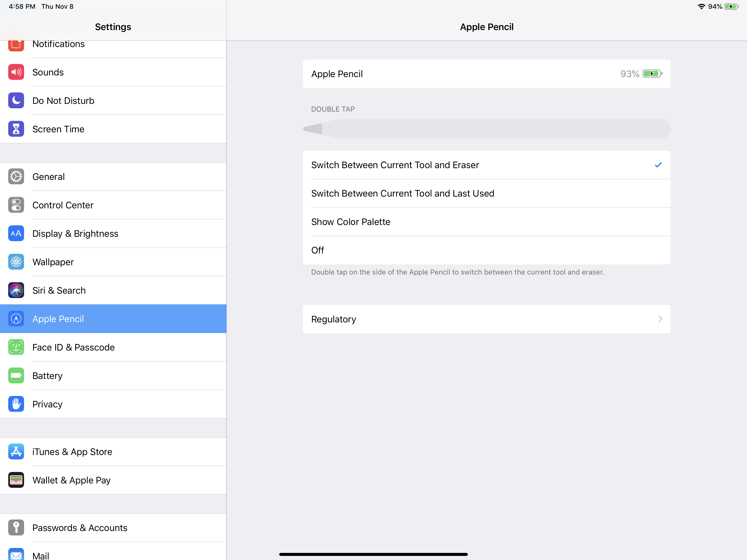
Task: Go to Passwords & Accounts settings
Action: (x=113, y=527)
